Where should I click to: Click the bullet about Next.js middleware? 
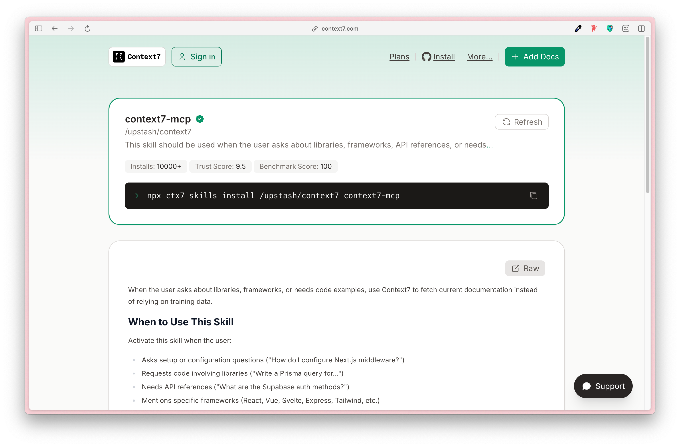(x=273, y=360)
